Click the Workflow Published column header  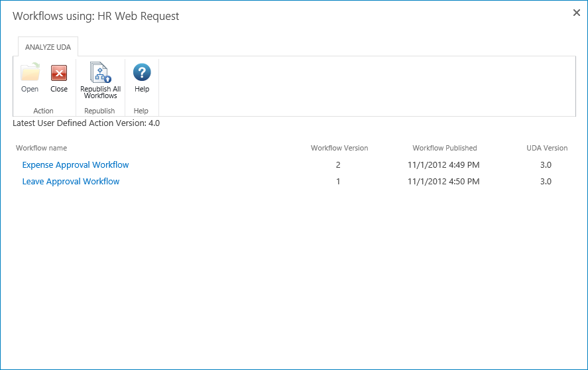tap(444, 148)
